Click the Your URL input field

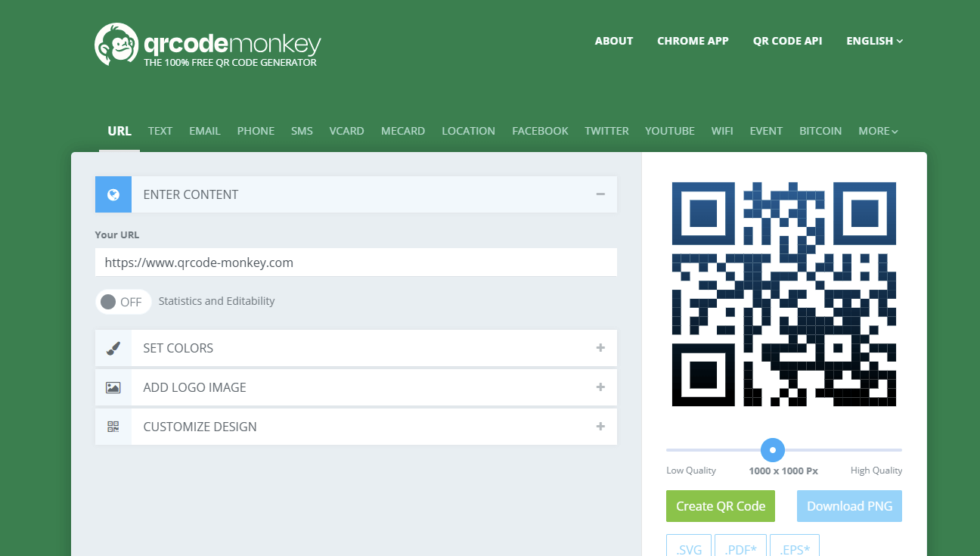(356, 262)
